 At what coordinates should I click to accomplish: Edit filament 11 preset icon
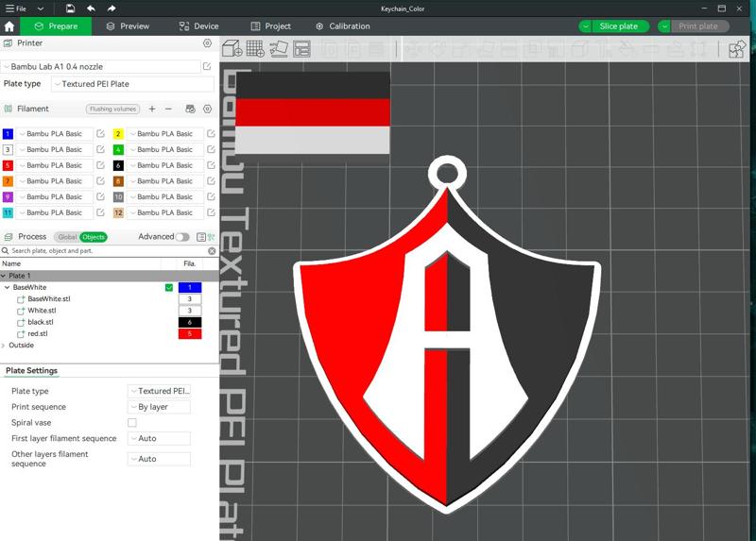click(100, 212)
